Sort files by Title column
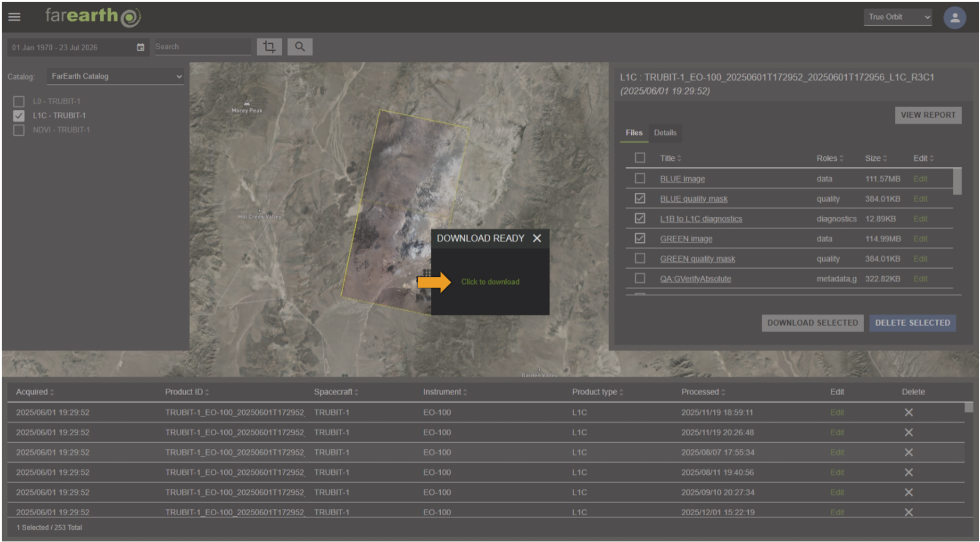 [670, 159]
